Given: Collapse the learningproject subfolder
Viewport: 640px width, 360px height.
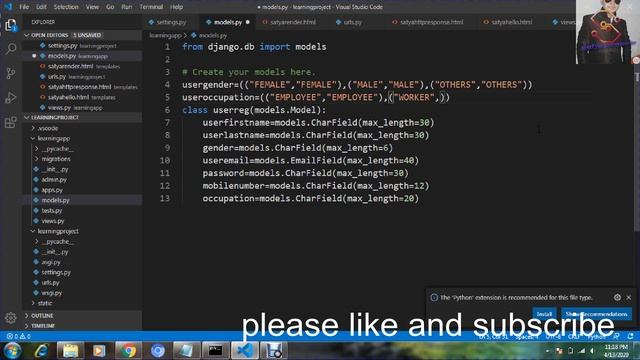Looking at the screenshot, I should pos(58,231).
